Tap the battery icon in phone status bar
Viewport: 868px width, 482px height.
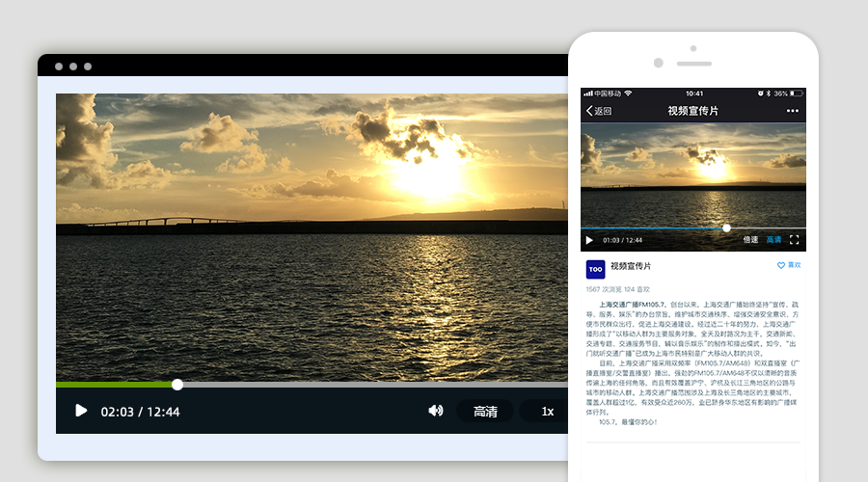[796, 94]
